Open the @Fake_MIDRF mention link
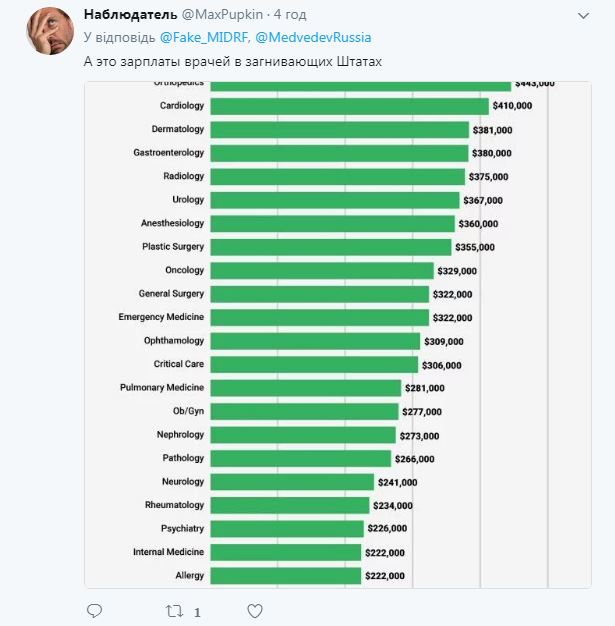This screenshot has width=615, height=626. pyautogui.click(x=208, y=38)
